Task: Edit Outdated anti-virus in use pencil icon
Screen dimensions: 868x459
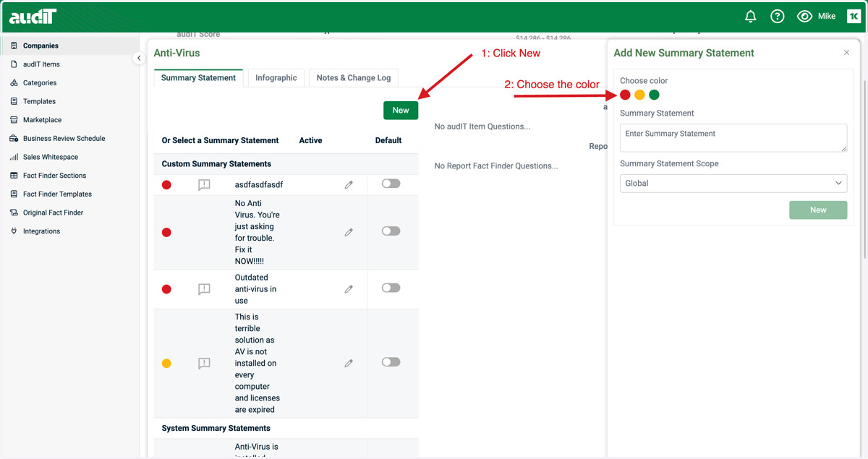Action: (x=349, y=289)
